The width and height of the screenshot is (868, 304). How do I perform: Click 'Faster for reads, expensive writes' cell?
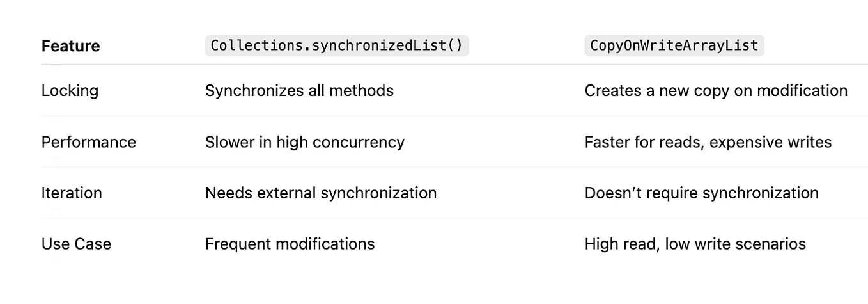pyautogui.click(x=708, y=142)
